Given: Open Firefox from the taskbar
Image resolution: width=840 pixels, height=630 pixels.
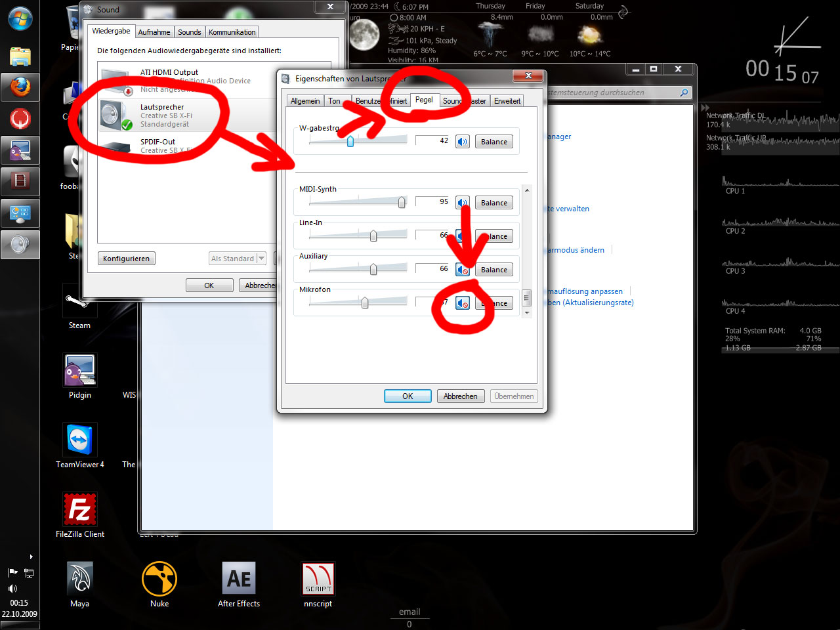Looking at the screenshot, I should point(20,87).
